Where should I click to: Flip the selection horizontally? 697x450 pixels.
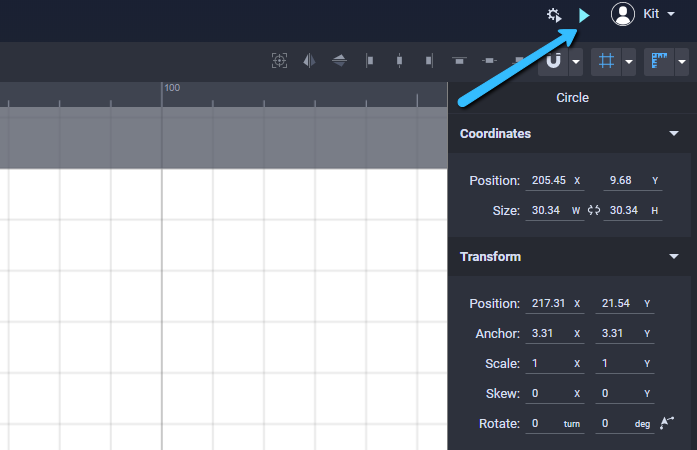[x=309, y=60]
